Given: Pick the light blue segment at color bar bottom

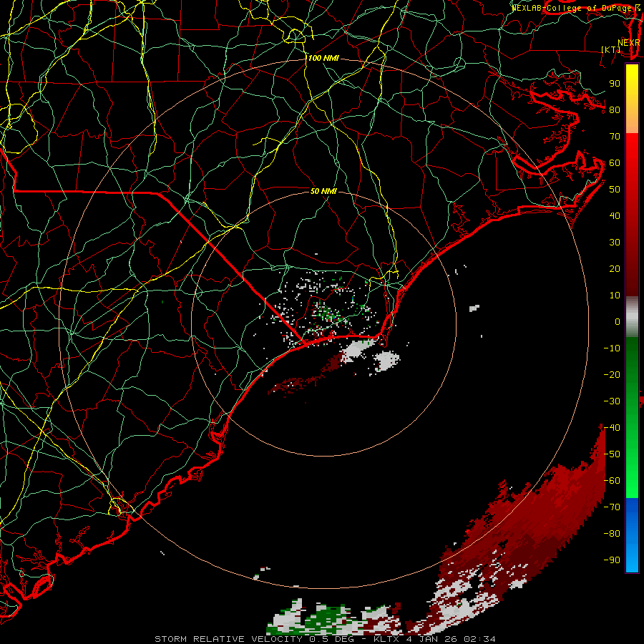Looking at the screenshot, I should click(x=632, y=559).
